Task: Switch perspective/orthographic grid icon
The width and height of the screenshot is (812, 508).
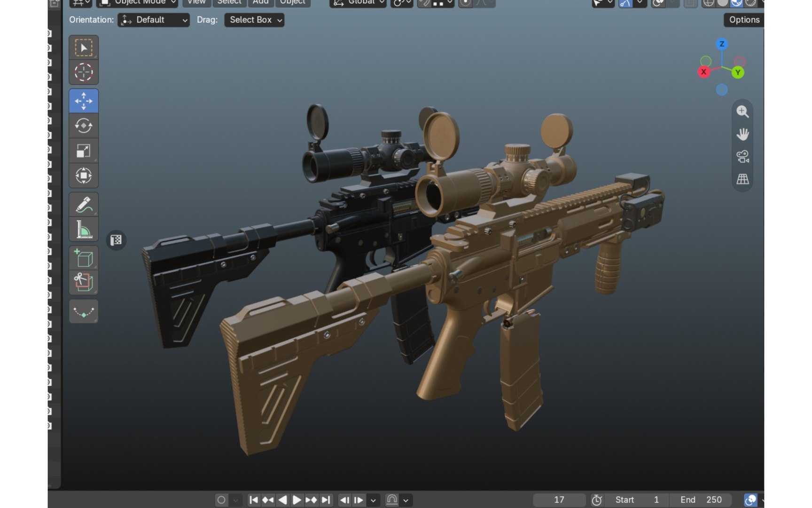Action: point(742,179)
